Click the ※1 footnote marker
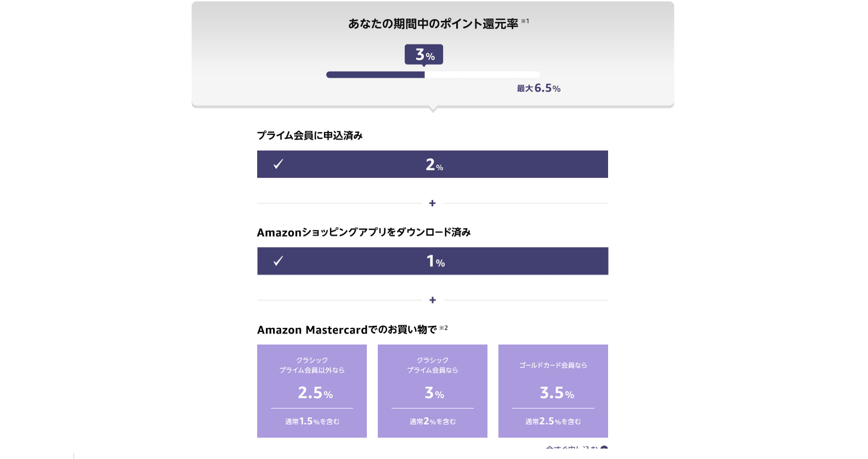Viewport: 868px width, 459px height. pos(525,21)
